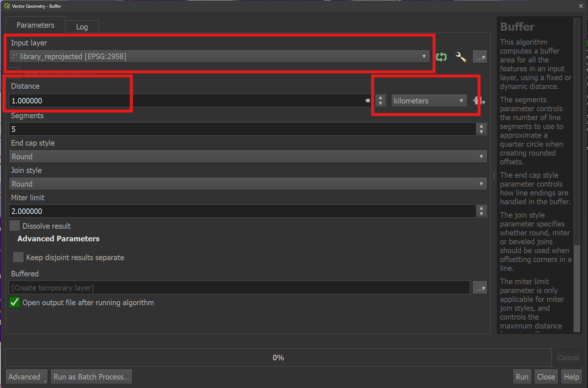The image size is (588, 388).
Task: Switch to the Log tab
Action: point(82,27)
